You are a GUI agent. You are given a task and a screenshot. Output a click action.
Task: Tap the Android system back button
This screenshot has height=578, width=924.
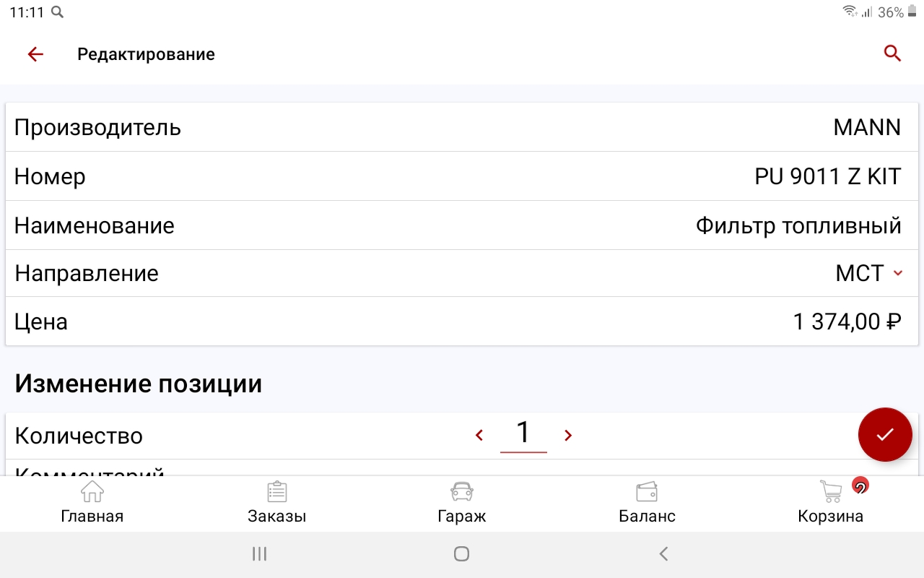[x=664, y=554]
